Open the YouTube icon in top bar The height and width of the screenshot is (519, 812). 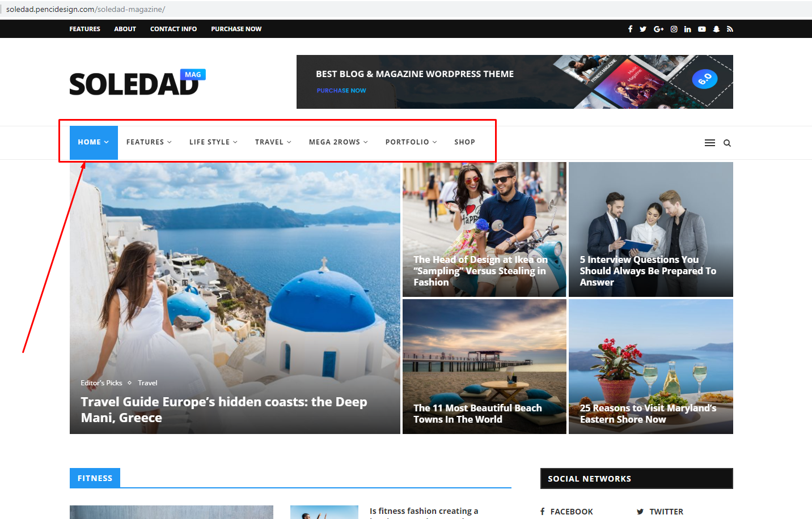[x=702, y=29]
